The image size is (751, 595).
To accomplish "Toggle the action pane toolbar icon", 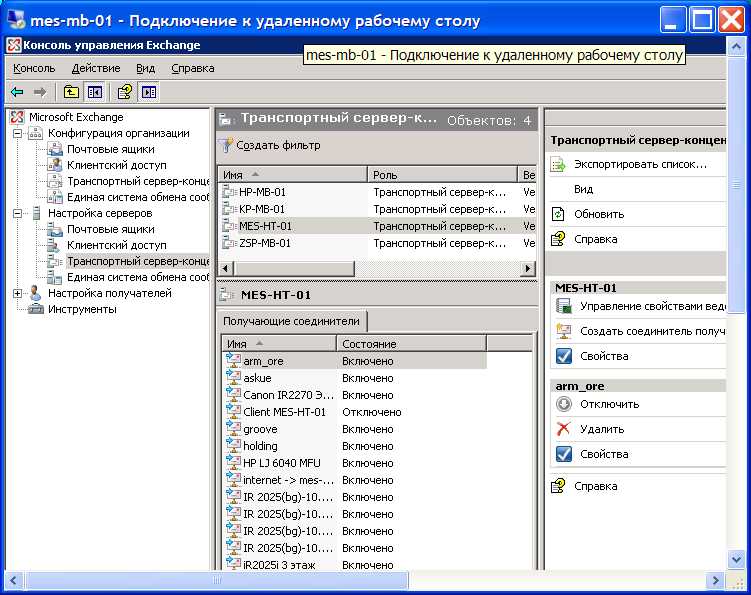I will pos(149,92).
